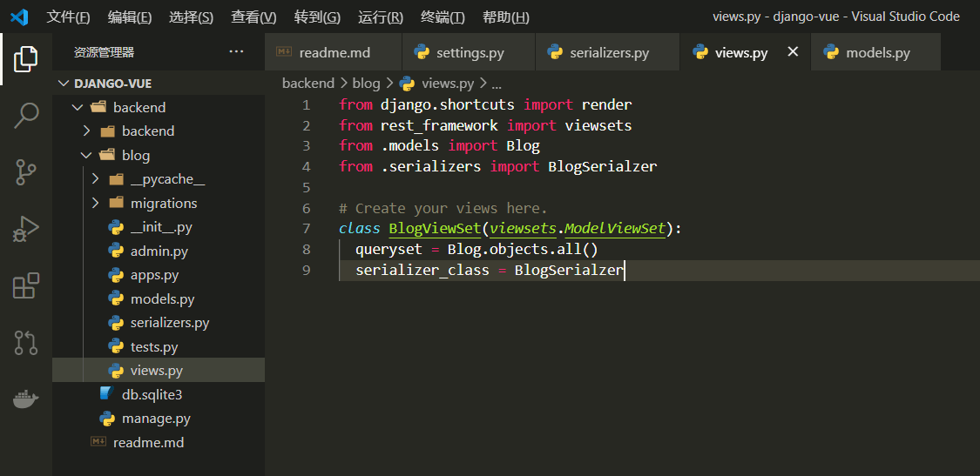980x476 pixels.
Task: Click ModelViewSet in the class definition
Action: (x=614, y=229)
